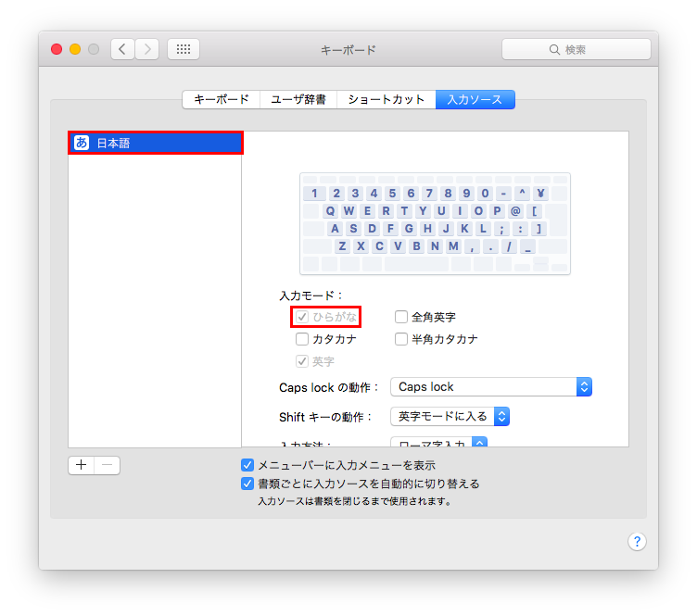Open the Caps lock の動作 dropdown
The height and width of the screenshot is (616, 697).
click(x=491, y=387)
